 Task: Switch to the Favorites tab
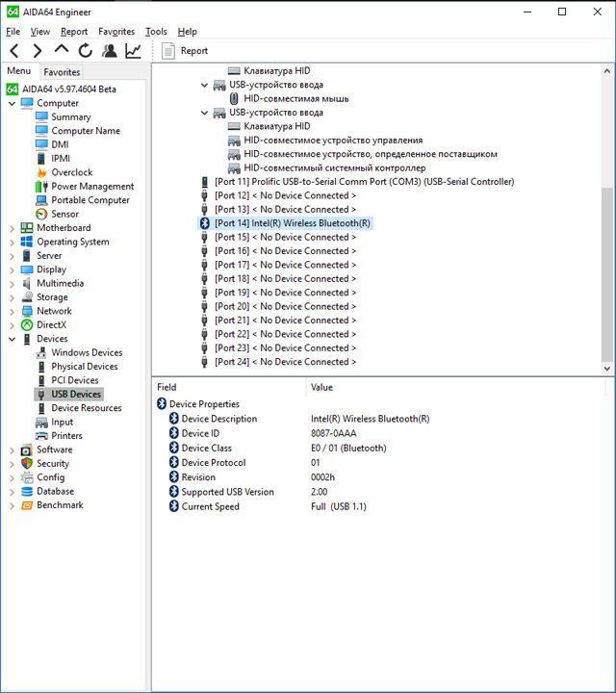(62, 72)
